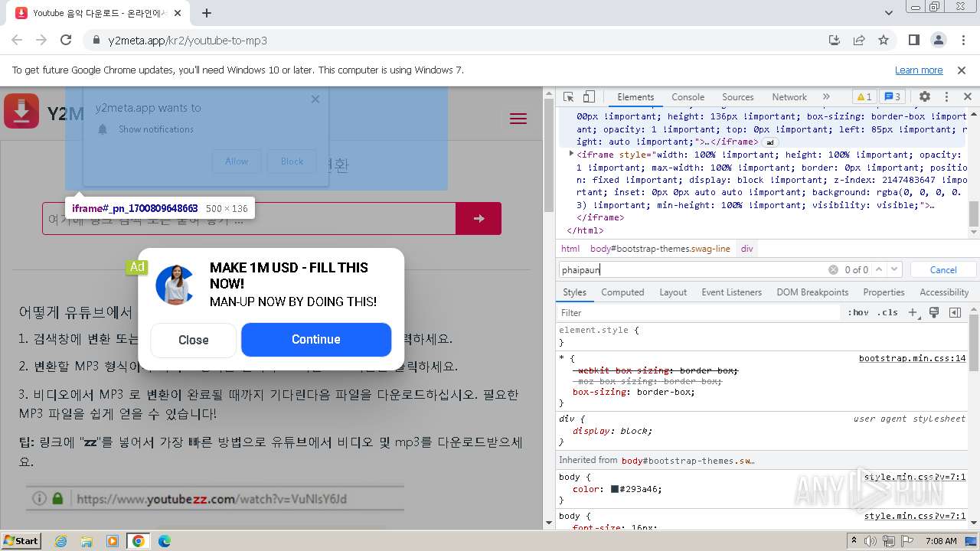
Task: Allow y2meta.app notifications
Action: [x=237, y=161]
